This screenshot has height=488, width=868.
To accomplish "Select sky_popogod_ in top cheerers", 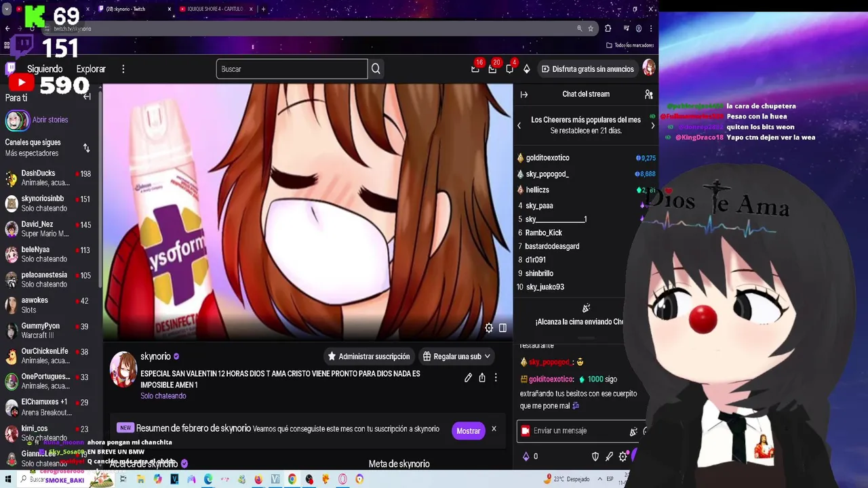I will (547, 174).
